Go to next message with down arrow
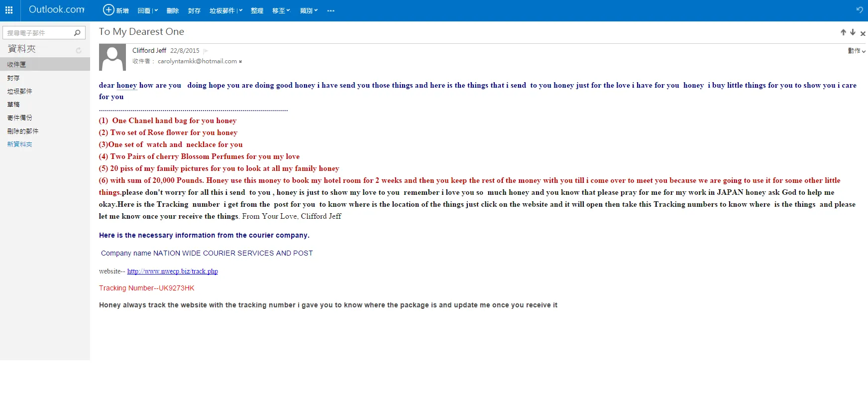The image size is (868, 413). pos(853,32)
